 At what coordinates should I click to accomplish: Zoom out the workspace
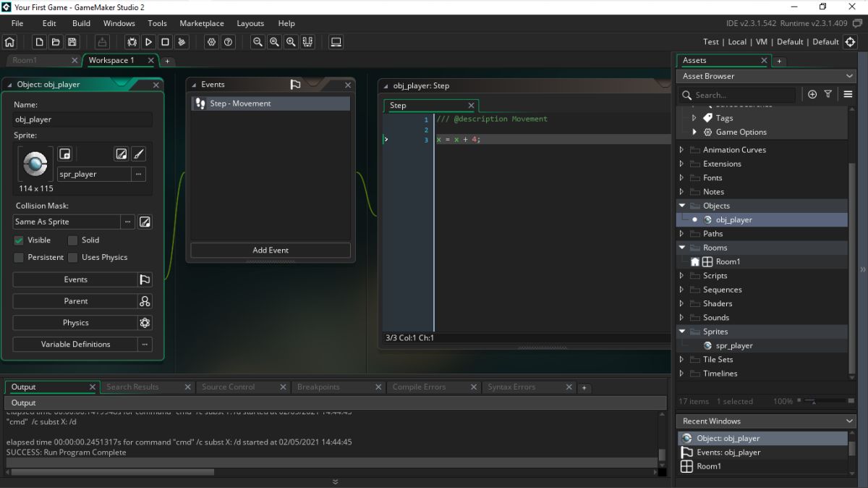tap(258, 42)
